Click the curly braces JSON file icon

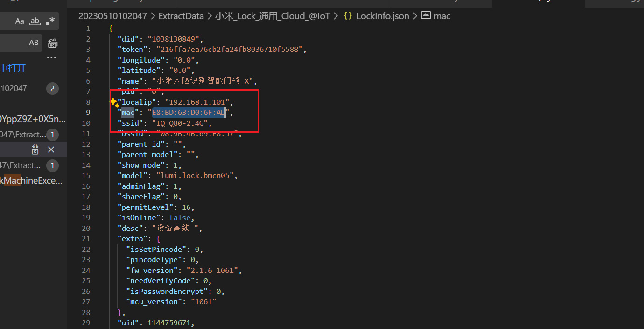348,16
